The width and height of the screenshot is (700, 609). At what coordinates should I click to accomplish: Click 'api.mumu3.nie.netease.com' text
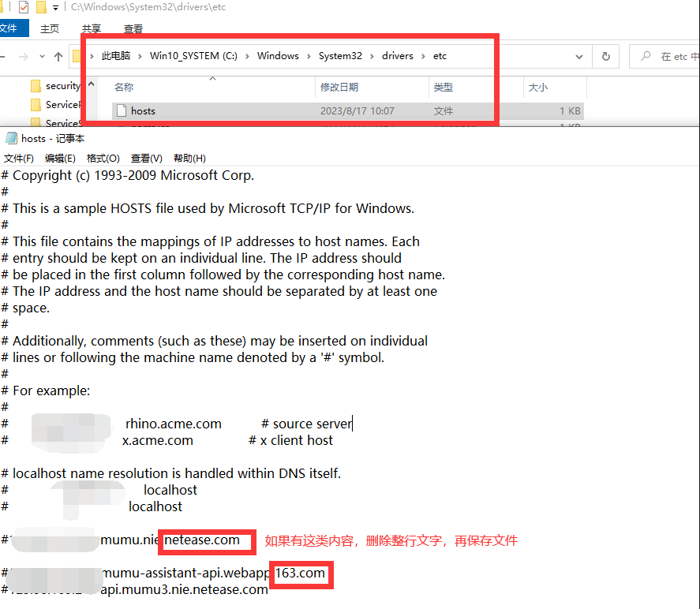pos(184,589)
